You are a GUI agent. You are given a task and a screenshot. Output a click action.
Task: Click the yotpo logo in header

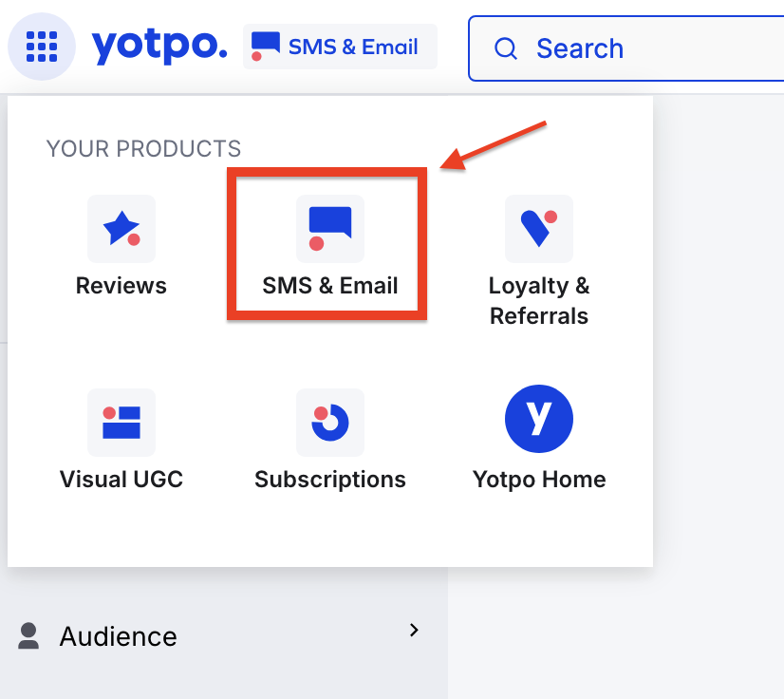(x=159, y=46)
